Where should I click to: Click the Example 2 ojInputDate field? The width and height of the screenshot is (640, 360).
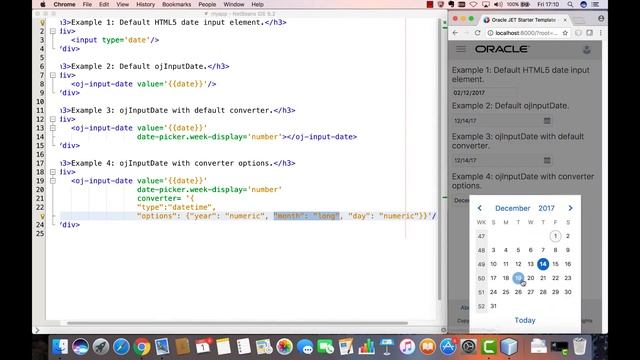tap(502, 120)
